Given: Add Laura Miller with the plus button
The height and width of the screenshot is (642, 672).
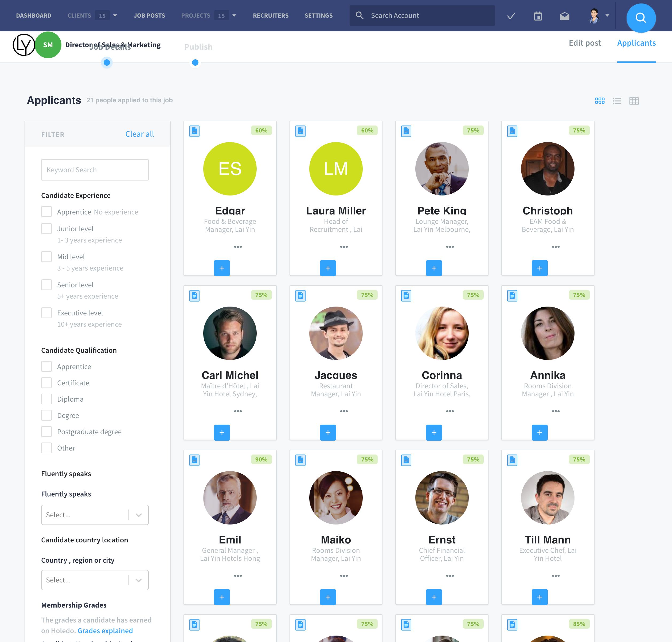Looking at the screenshot, I should (328, 268).
